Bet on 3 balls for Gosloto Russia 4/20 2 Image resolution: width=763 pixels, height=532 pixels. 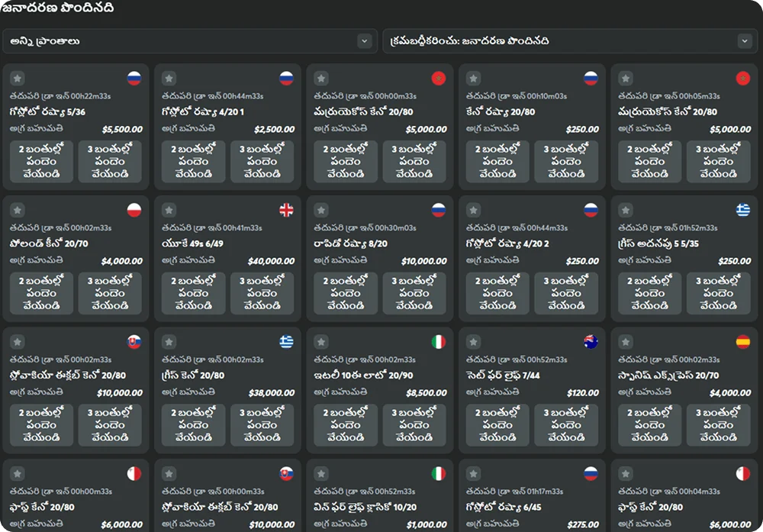point(566,294)
